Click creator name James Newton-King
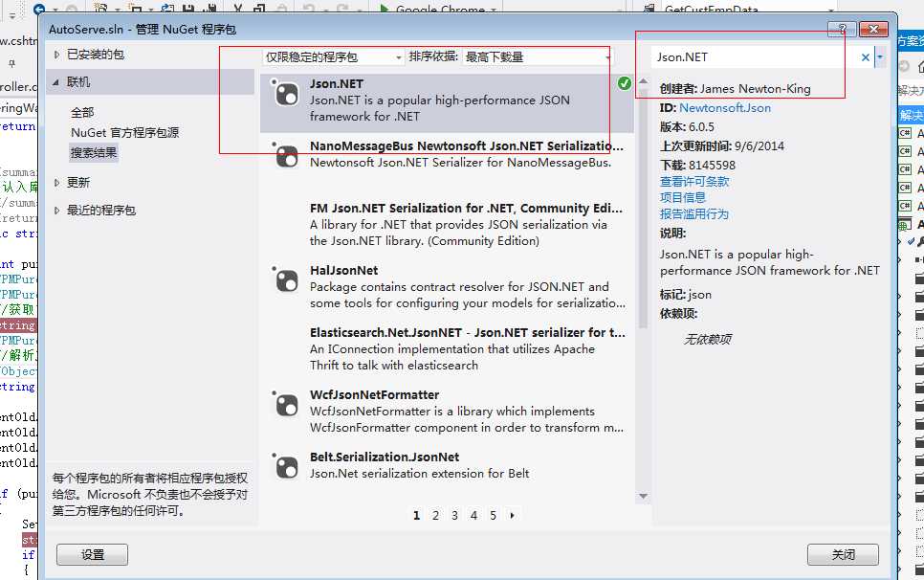 (756, 89)
